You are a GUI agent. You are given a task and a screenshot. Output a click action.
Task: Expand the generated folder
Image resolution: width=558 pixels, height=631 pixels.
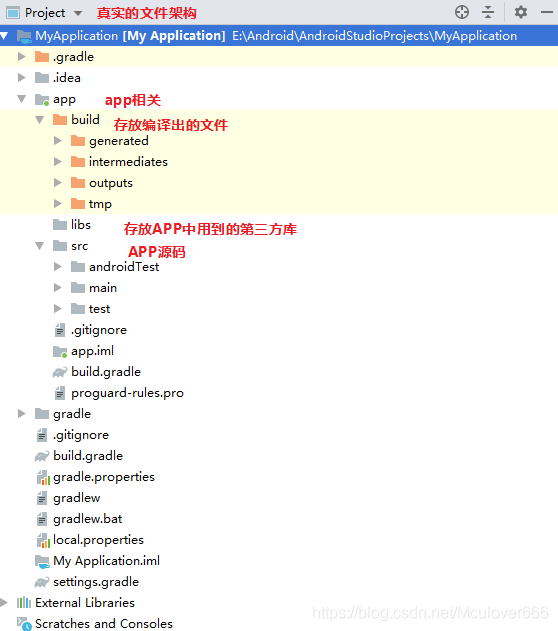click(58, 141)
